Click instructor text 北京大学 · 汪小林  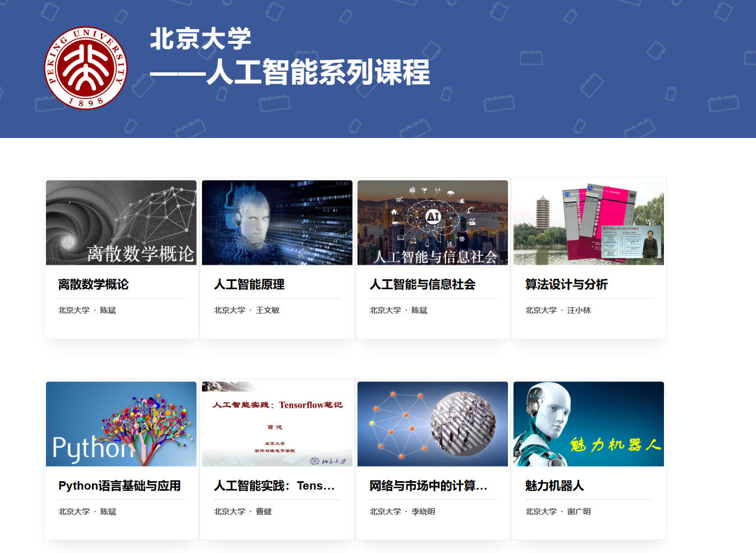(x=558, y=310)
